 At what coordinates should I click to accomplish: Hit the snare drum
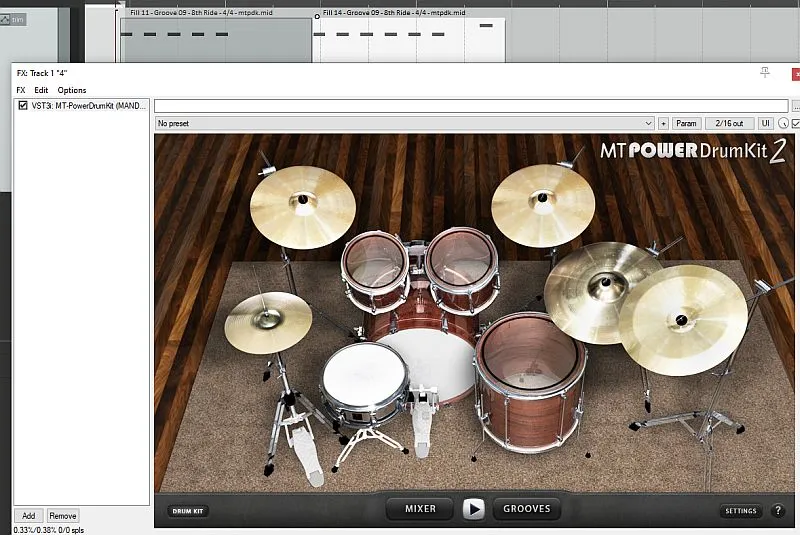coord(364,375)
